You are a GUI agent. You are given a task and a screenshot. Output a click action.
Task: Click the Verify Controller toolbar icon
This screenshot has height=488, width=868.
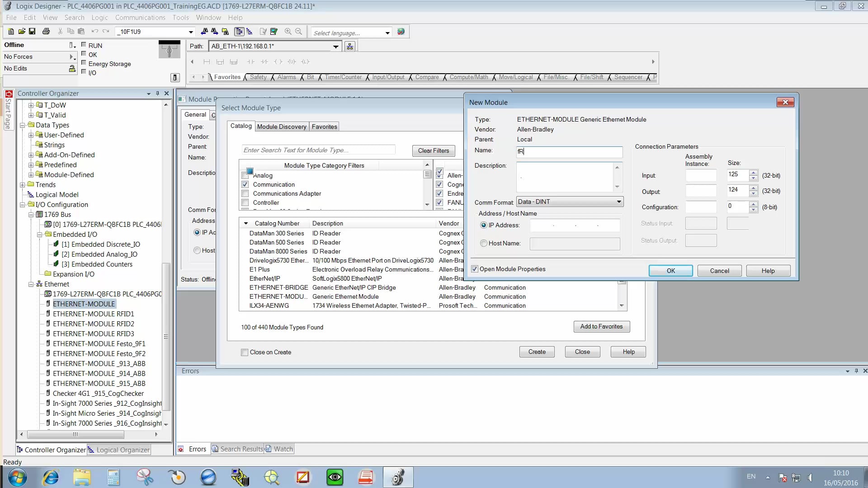pos(274,32)
